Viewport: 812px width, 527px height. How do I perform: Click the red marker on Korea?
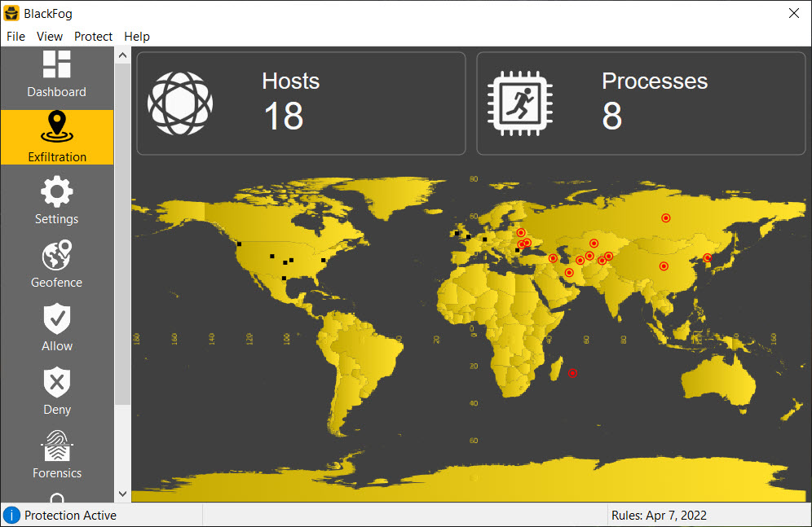pyautogui.click(x=708, y=257)
